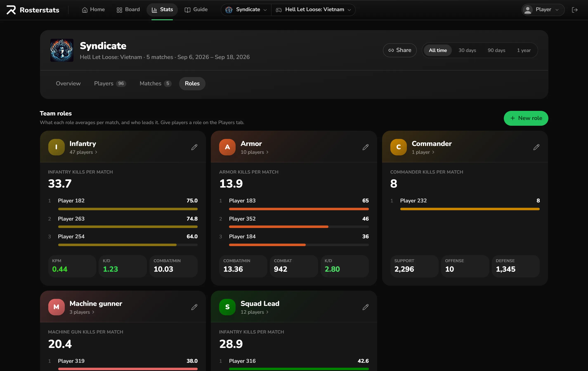The width and height of the screenshot is (588, 371).
Task: Click the Squad Lead pencil edit icon
Action: pos(365,307)
